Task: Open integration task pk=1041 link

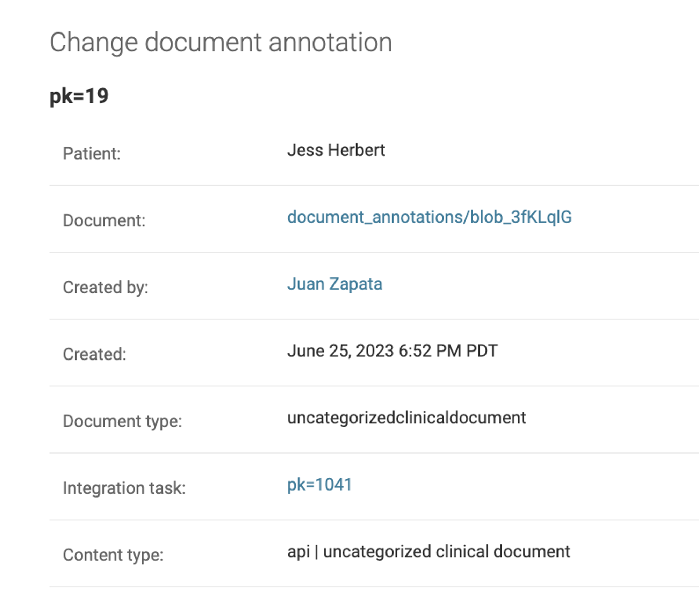Action: (x=319, y=485)
